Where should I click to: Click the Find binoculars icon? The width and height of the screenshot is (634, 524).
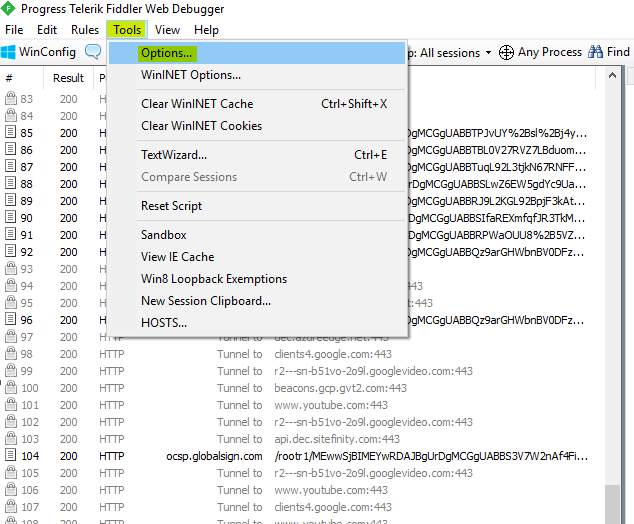(x=595, y=52)
